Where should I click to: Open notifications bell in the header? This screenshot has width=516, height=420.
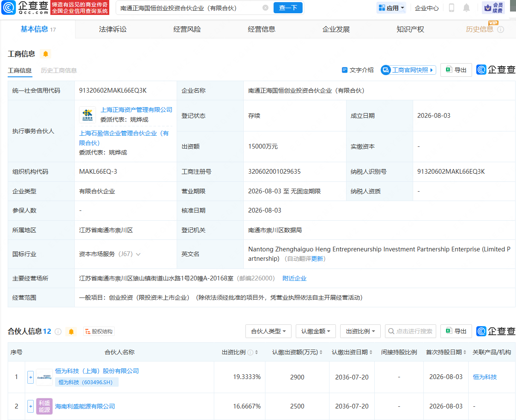click(466, 8)
